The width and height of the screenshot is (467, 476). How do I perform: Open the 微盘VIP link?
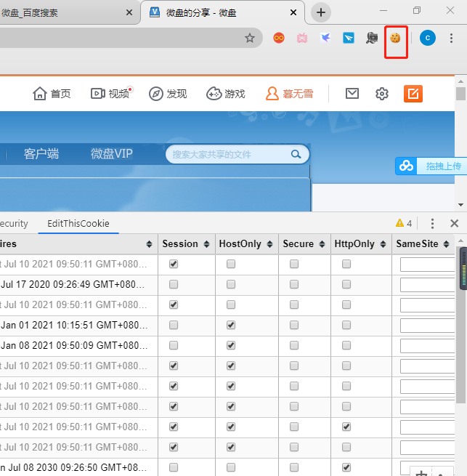click(111, 153)
